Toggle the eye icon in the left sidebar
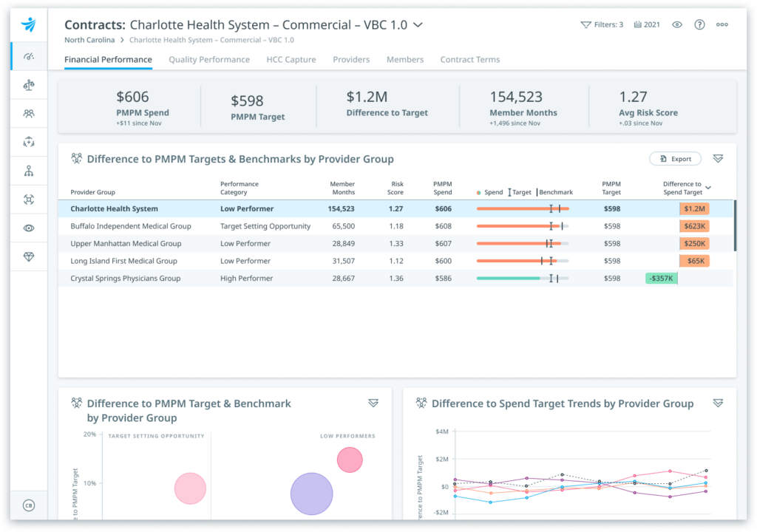Image resolution: width=757 pixels, height=532 pixels. tap(29, 228)
